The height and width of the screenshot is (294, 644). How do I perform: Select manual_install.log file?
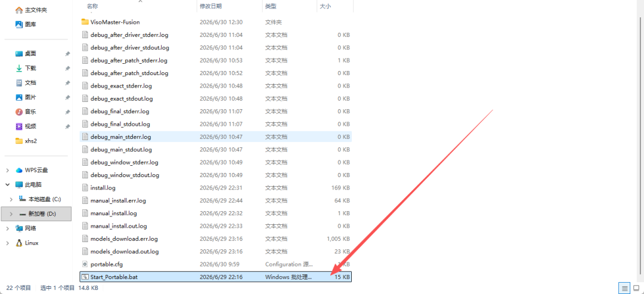point(216,213)
